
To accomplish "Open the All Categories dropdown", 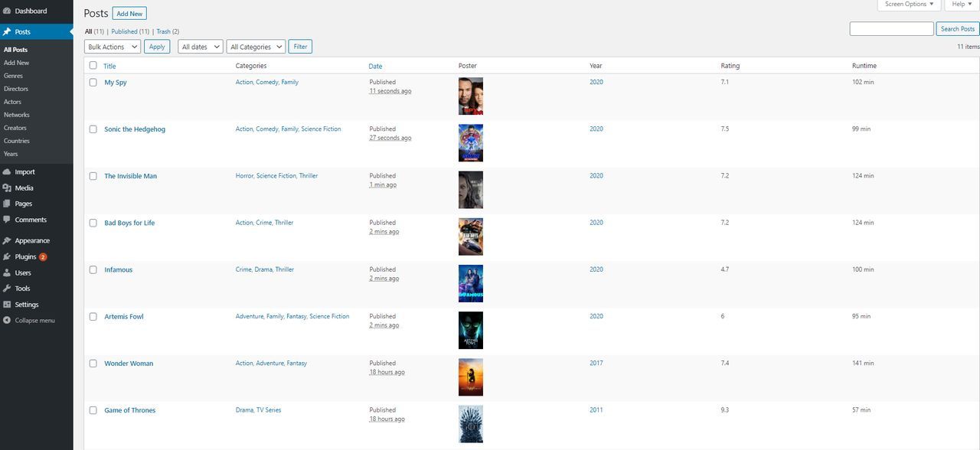I will 256,47.
